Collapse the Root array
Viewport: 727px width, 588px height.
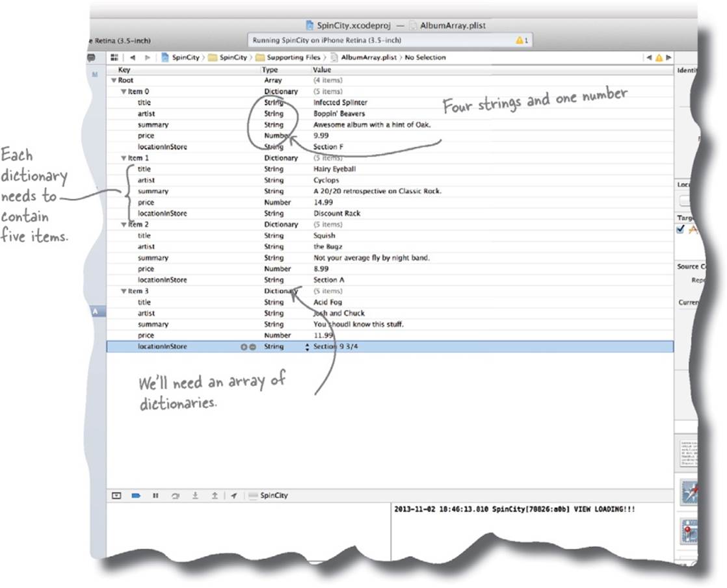pos(114,80)
